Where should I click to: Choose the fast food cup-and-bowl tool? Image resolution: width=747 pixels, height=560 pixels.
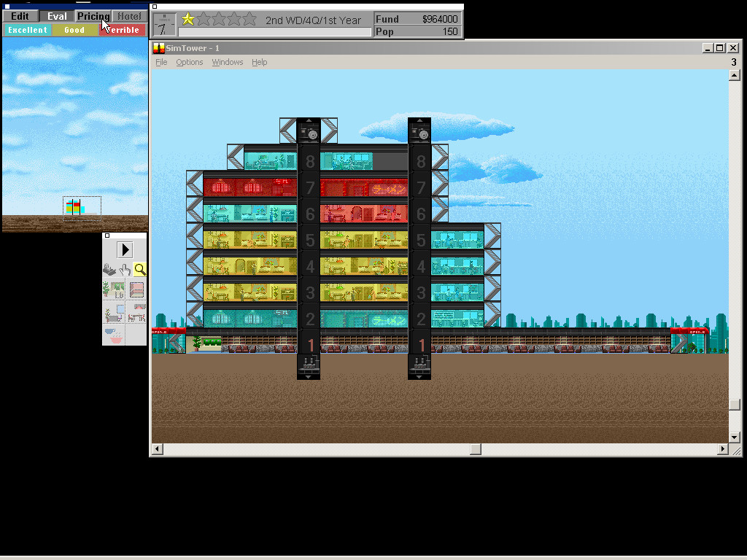[114, 335]
